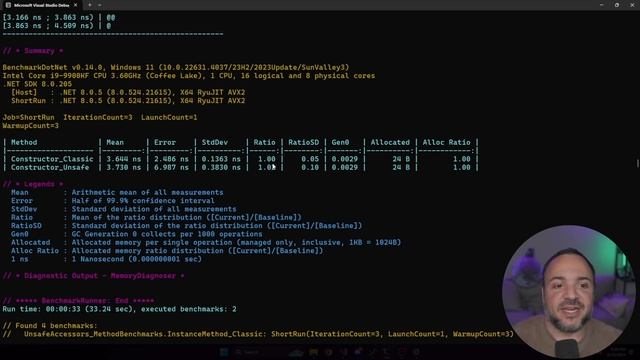The image size is (640, 360).
Task: Click the terminal scrollbar thumb
Action: point(638,163)
